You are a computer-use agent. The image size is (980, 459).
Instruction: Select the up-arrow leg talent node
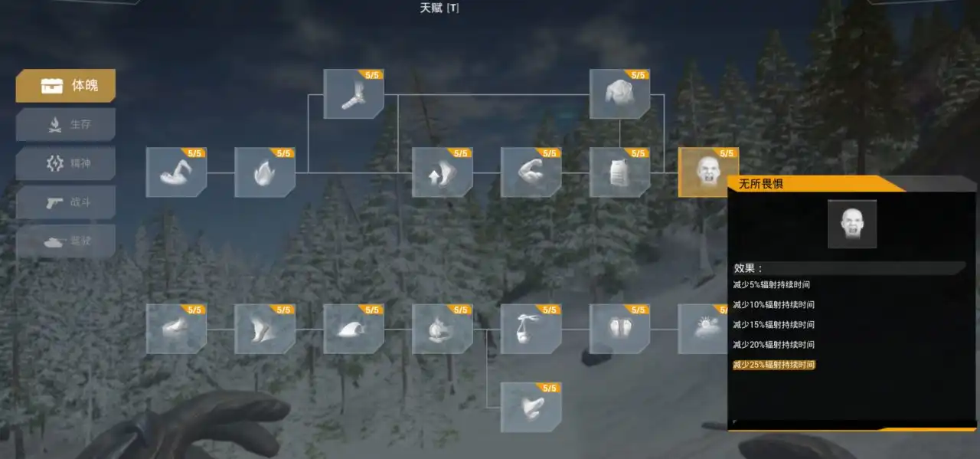click(x=443, y=172)
